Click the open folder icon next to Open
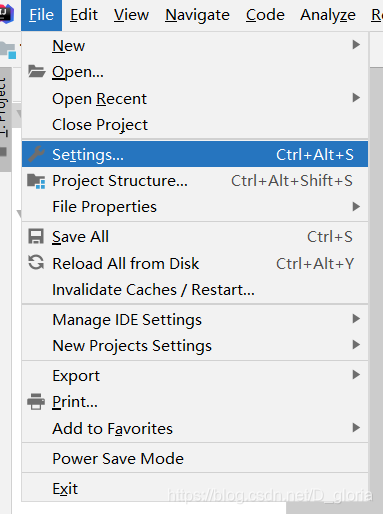The width and height of the screenshot is (383, 514). [36, 71]
